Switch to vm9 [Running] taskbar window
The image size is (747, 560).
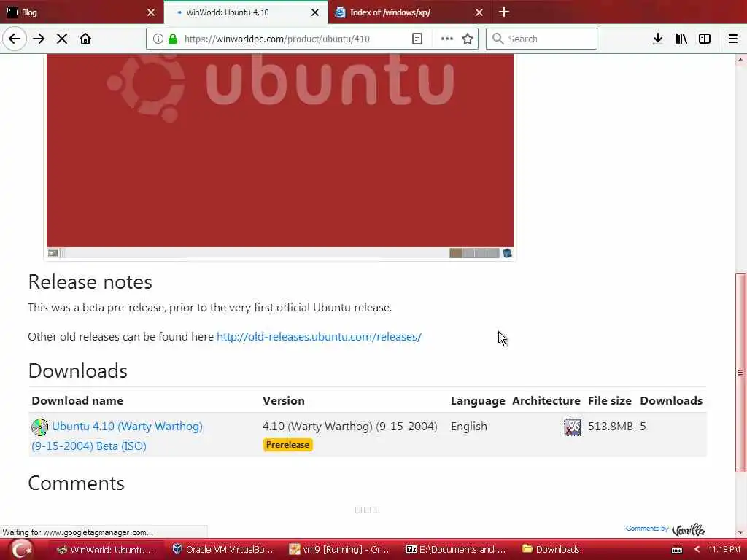339,550
